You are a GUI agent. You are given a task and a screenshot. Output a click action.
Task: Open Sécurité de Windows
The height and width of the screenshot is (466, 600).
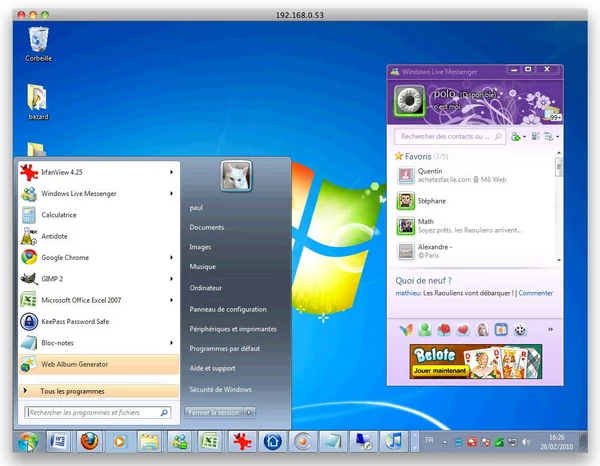(x=220, y=389)
